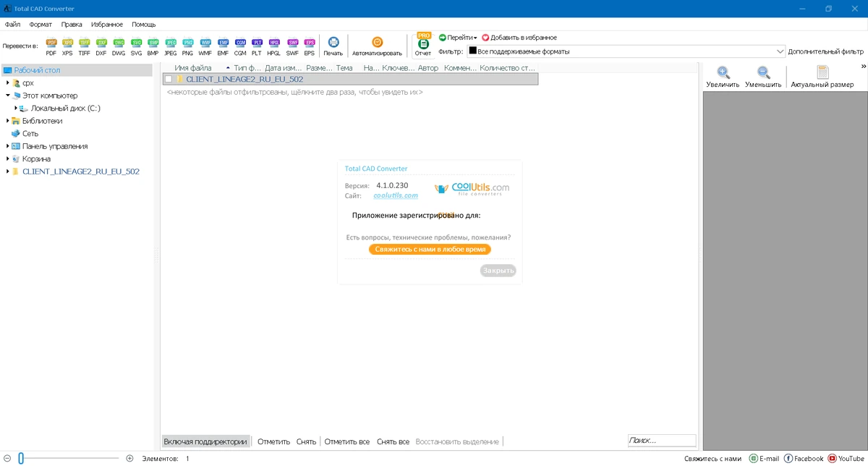Open the Формат menu
The image size is (868, 466).
(x=41, y=25)
